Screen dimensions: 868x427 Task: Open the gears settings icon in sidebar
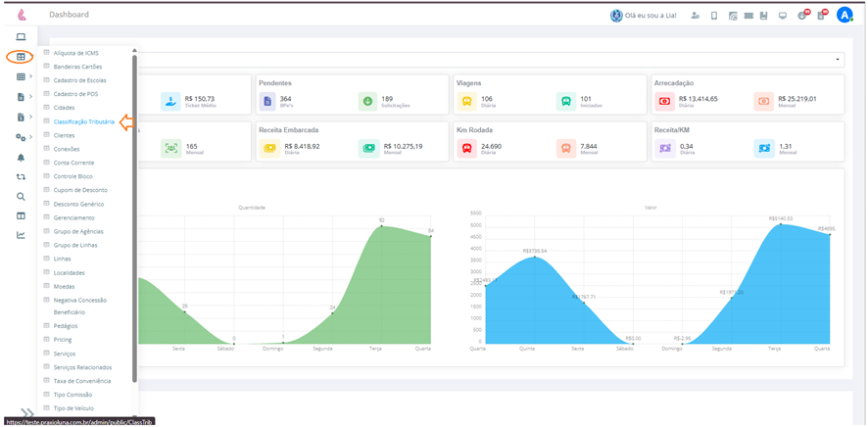(x=21, y=136)
